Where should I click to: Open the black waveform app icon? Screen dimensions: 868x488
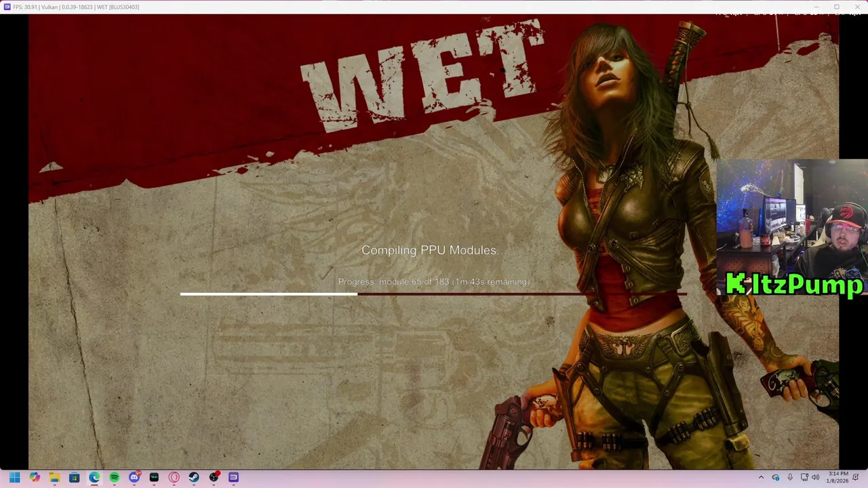click(x=154, y=478)
